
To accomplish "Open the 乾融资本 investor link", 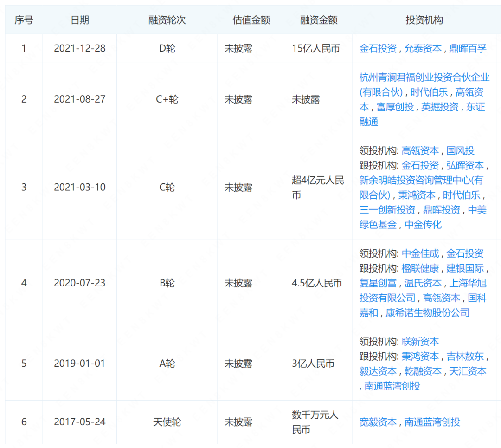I will [423, 371].
